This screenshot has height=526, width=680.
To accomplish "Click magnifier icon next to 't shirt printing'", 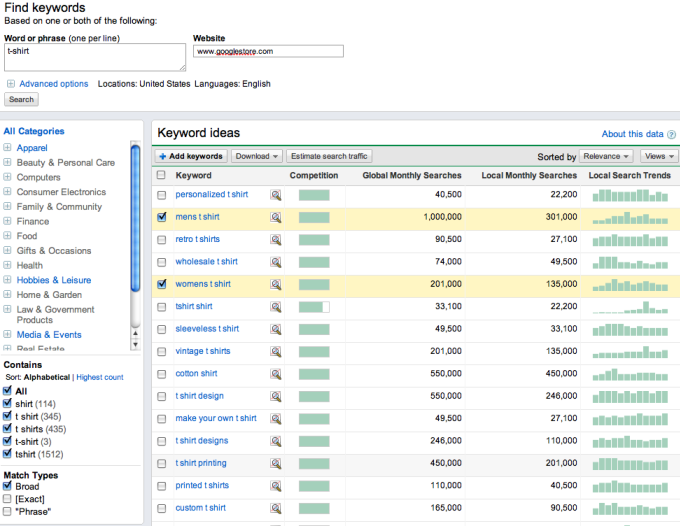I will point(276,464).
